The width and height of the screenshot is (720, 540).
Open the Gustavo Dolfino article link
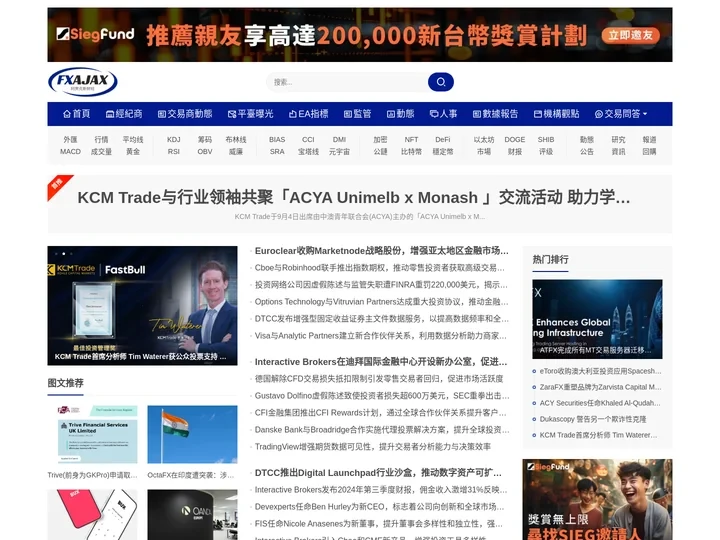(382, 396)
